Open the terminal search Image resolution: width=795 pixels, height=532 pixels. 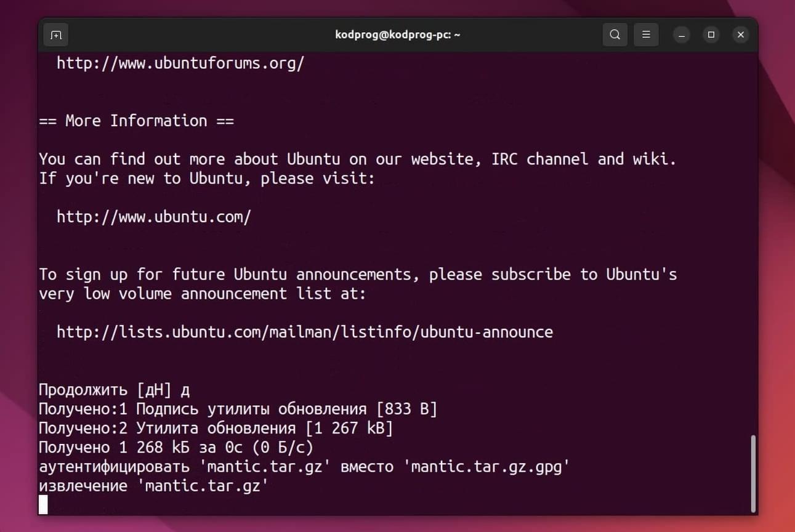point(615,35)
